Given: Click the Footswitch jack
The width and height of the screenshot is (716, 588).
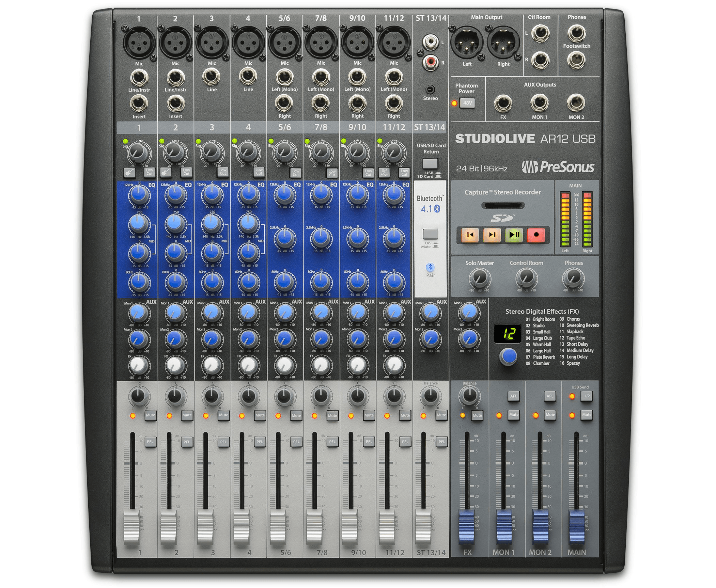Looking at the screenshot, I should pyautogui.click(x=576, y=60).
